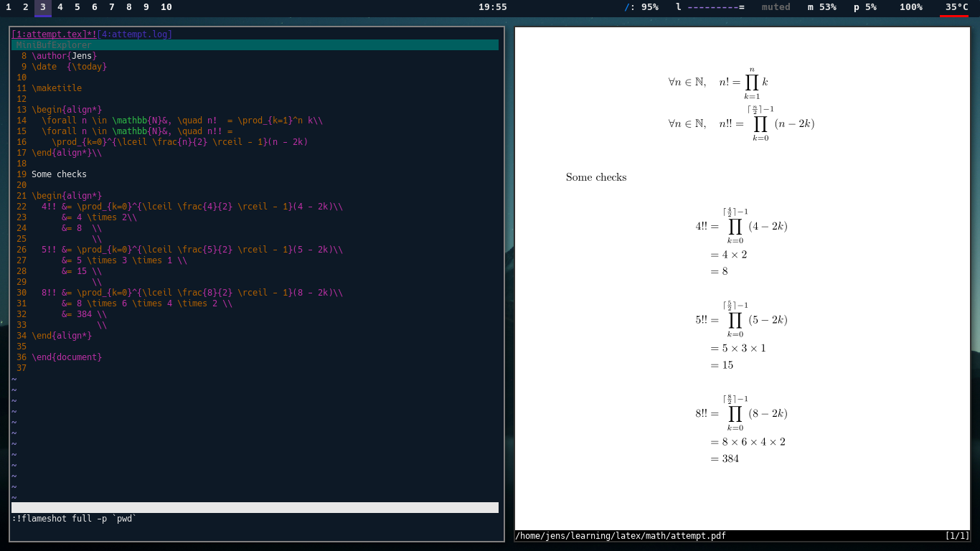This screenshot has height=551, width=980.
Task: Switch to workspace 4
Action: [60, 7]
